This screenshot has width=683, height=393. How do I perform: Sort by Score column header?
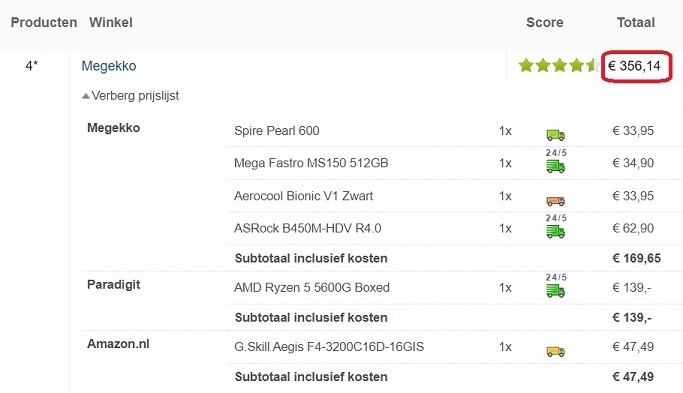(544, 22)
